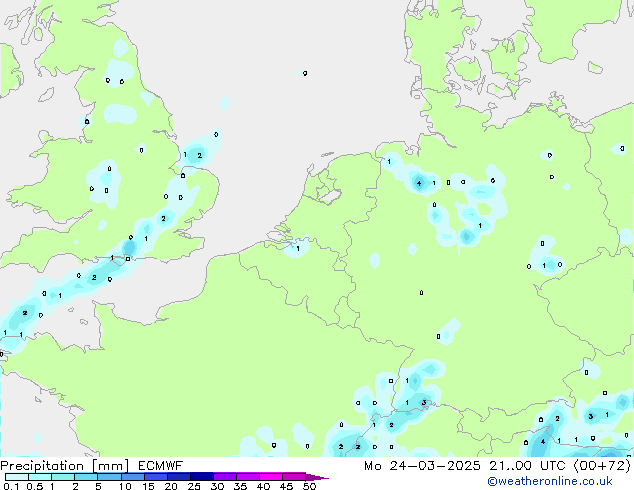Select the 35–40 mm magenta legend box
Viewport: 634px width, 490px height.
coord(248,477)
